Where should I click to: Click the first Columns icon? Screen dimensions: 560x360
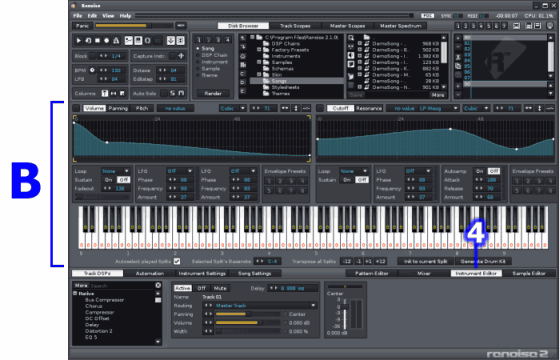tap(105, 93)
